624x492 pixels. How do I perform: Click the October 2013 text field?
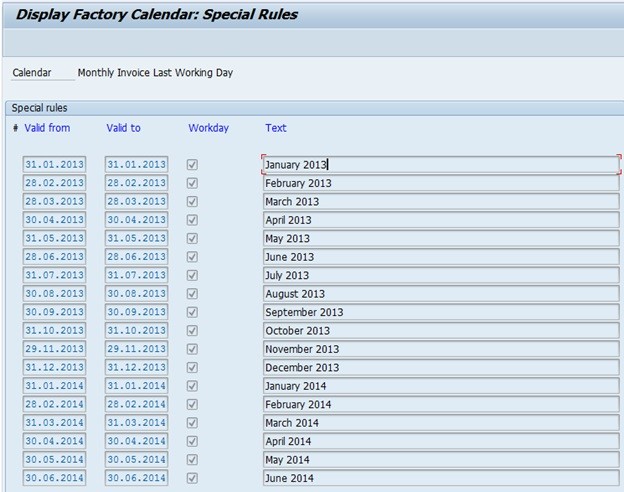441,330
